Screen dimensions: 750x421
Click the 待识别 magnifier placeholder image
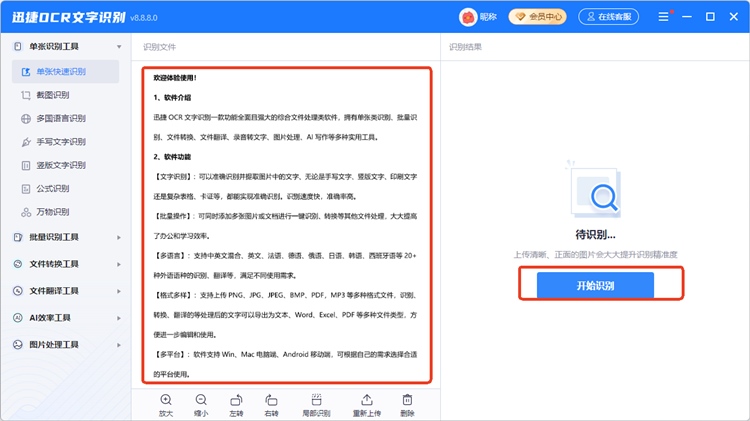[595, 189]
